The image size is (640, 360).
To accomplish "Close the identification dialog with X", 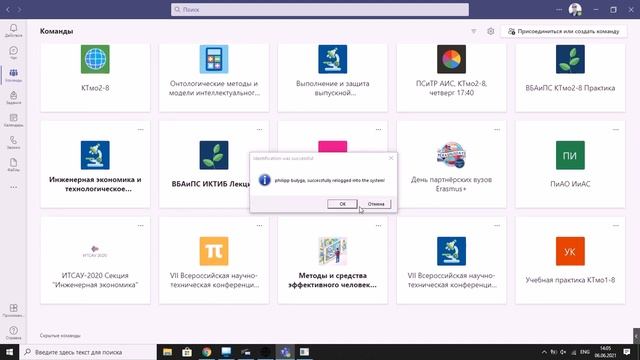I will click(x=391, y=158).
